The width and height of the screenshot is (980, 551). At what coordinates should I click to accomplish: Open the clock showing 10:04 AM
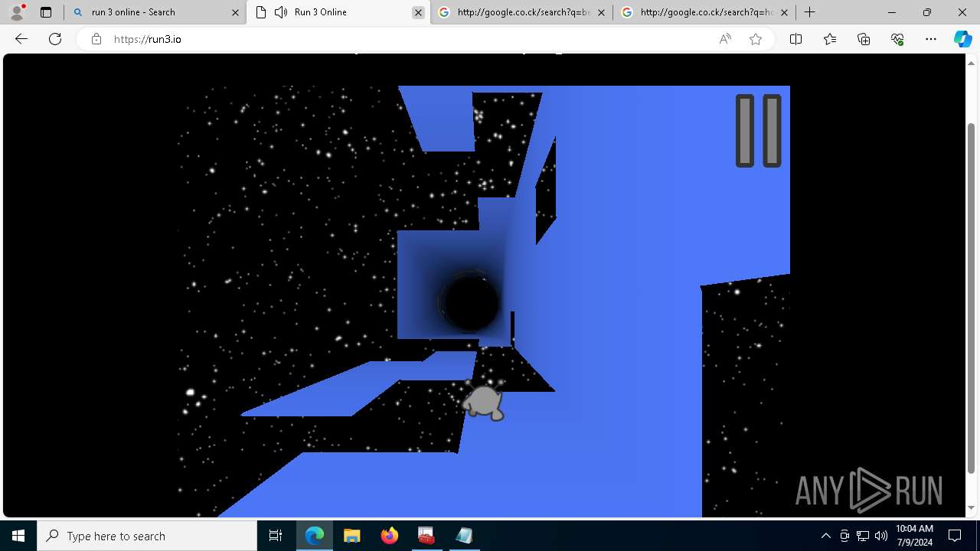point(914,536)
